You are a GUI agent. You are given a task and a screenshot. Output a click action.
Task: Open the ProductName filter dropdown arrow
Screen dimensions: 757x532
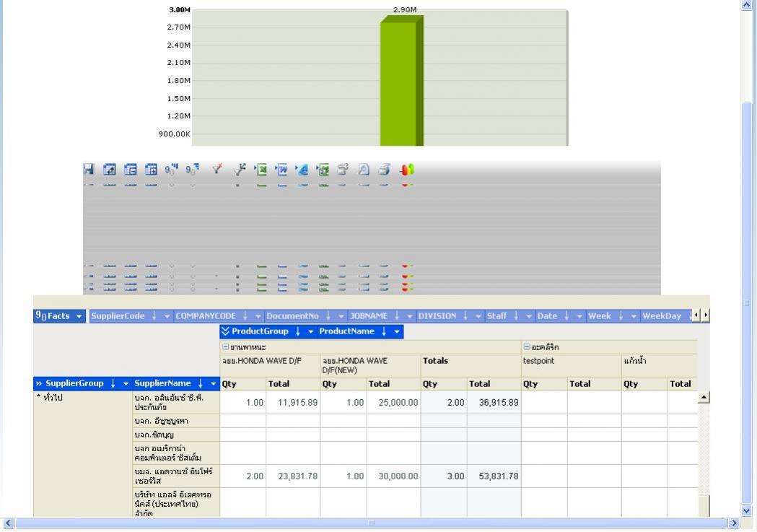(397, 331)
